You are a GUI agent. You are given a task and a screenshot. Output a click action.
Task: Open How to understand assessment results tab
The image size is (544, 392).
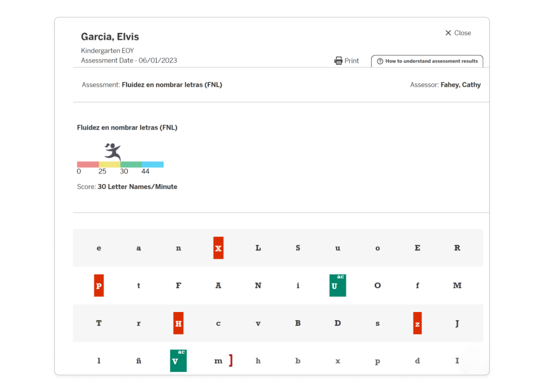tap(427, 61)
